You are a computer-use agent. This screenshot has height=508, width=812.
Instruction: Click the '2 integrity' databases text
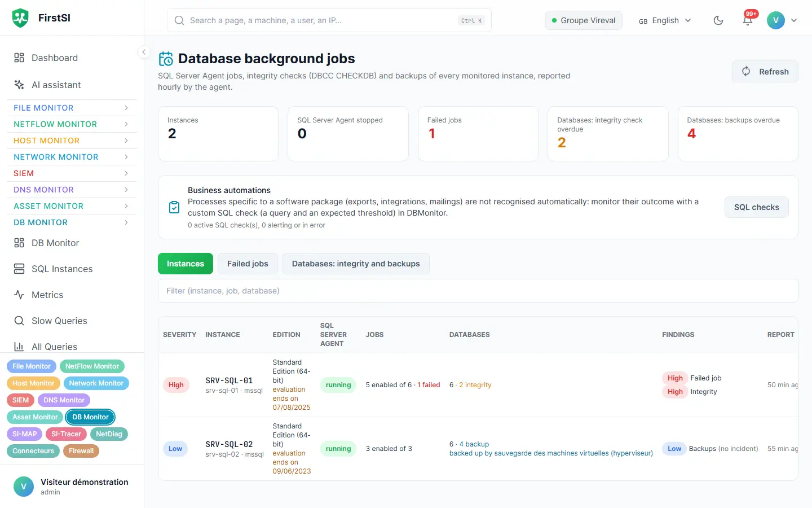click(475, 385)
